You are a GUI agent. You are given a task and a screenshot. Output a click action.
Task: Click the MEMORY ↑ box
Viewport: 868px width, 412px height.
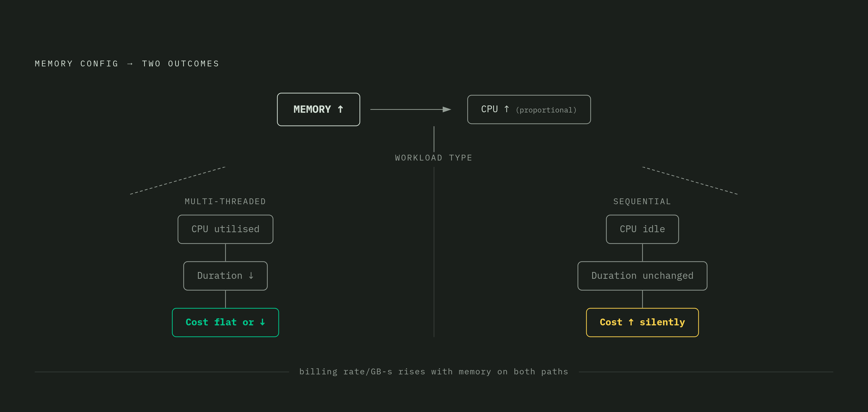(319, 109)
